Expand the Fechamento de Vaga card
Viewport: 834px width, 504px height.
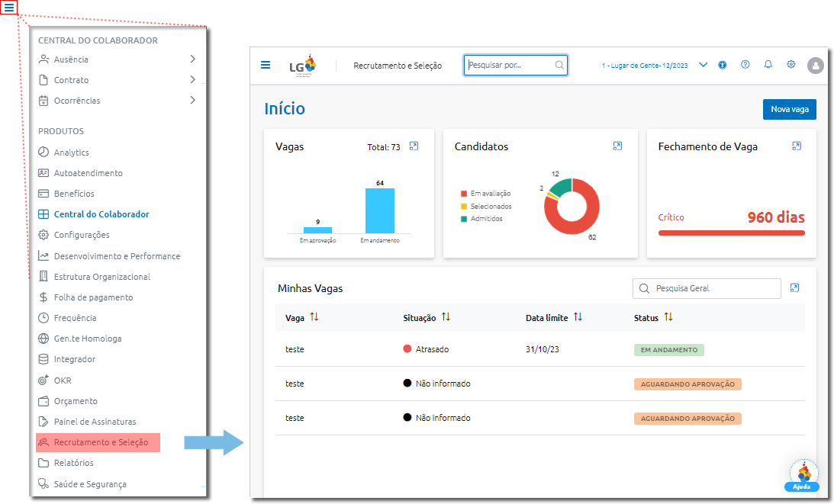797,146
